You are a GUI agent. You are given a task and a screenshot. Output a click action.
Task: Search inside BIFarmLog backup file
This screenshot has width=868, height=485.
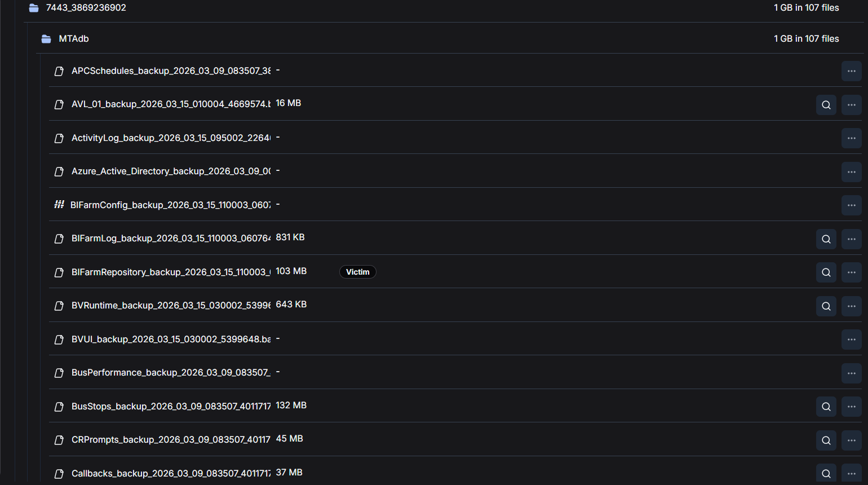pyautogui.click(x=826, y=239)
